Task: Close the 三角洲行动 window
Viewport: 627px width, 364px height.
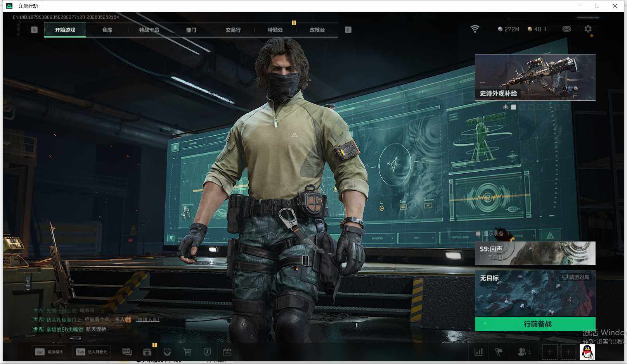Action: (615, 6)
